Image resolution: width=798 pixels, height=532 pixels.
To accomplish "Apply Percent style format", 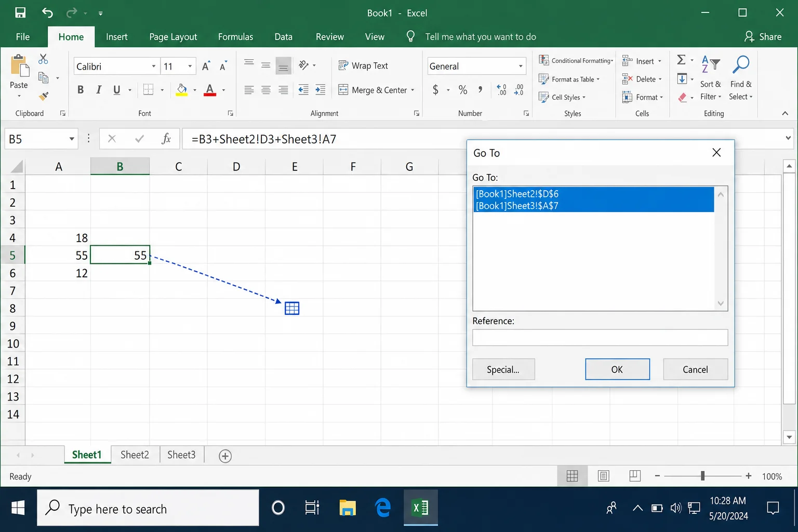I will 463,90.
